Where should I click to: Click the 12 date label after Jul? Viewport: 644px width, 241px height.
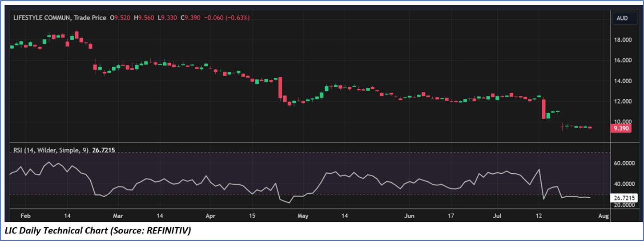coord(539,216)
